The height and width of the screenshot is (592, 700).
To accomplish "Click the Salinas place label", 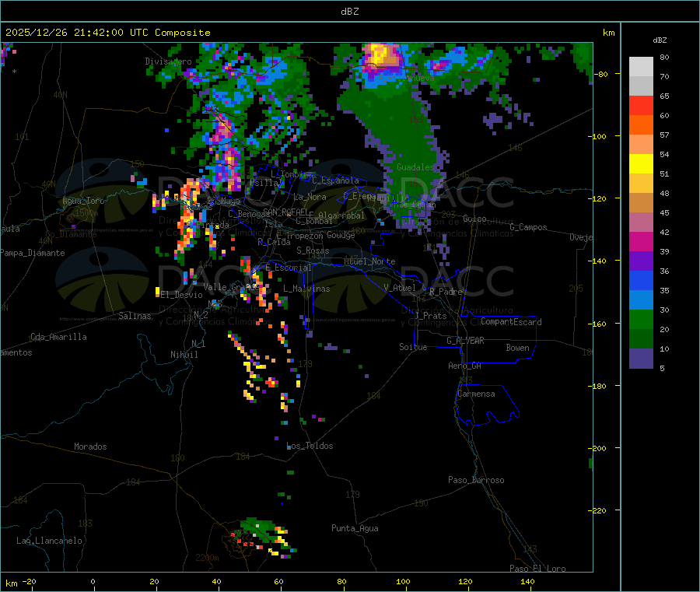I will [x=135, y=316].
